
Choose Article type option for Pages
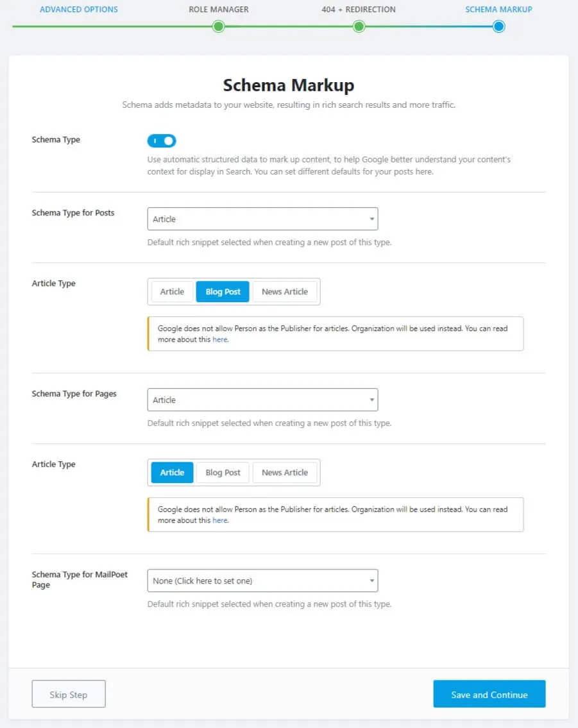pyautogui.click(x=172, y=473)
